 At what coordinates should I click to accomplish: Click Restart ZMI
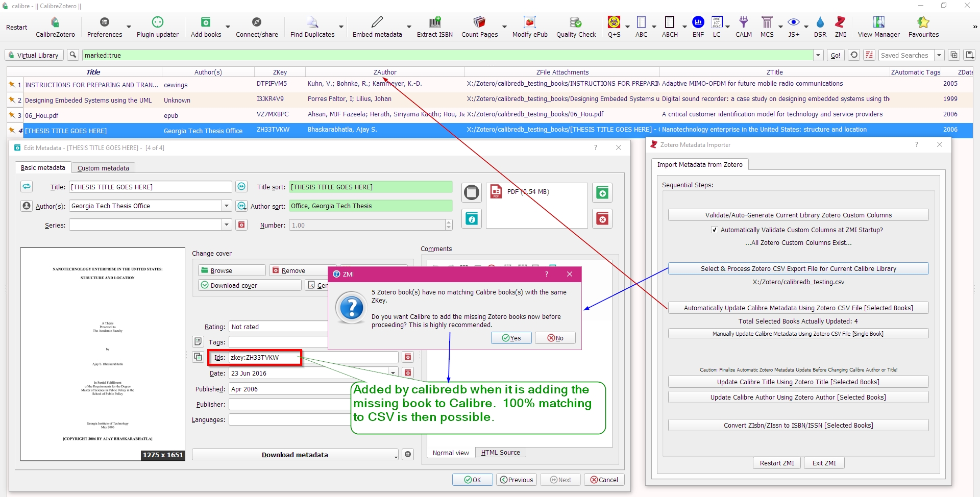click(x=777, y=463)
